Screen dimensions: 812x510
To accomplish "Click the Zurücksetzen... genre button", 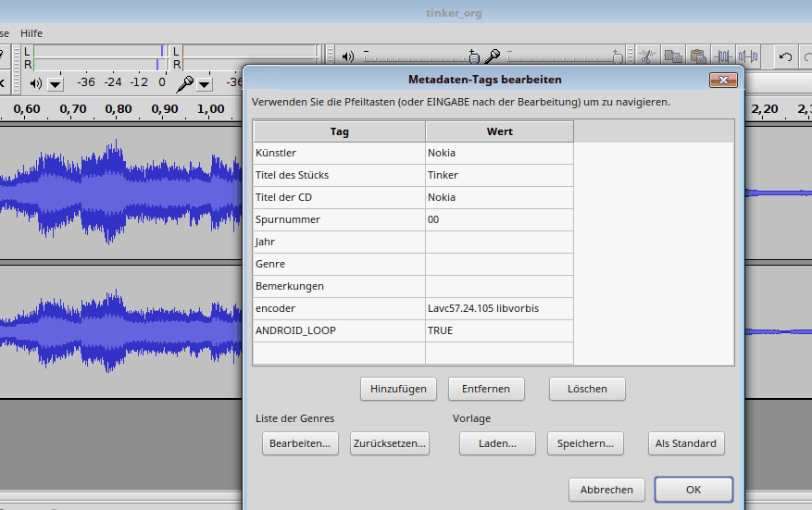I will pyautogui.click(x=390, y=443).
